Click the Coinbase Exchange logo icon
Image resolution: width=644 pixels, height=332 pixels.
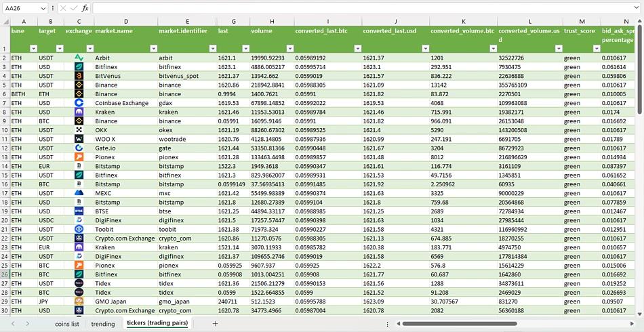click(79, 103)
